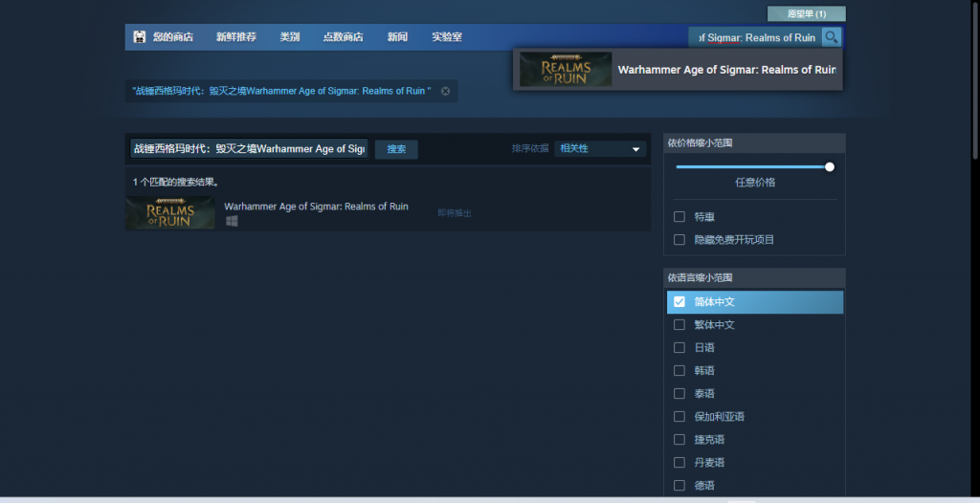
Task: Check the 日语 language filter
Action: pos(679,347)
